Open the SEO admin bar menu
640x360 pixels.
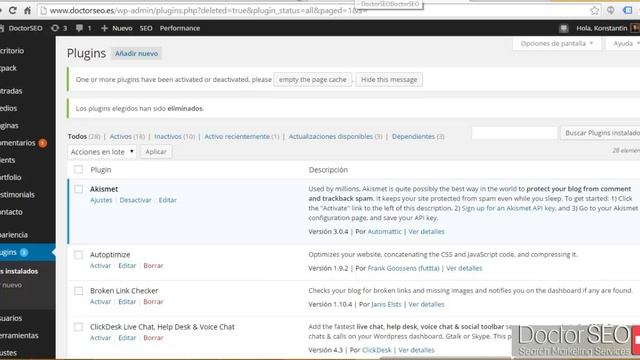(x=146, y=28)
